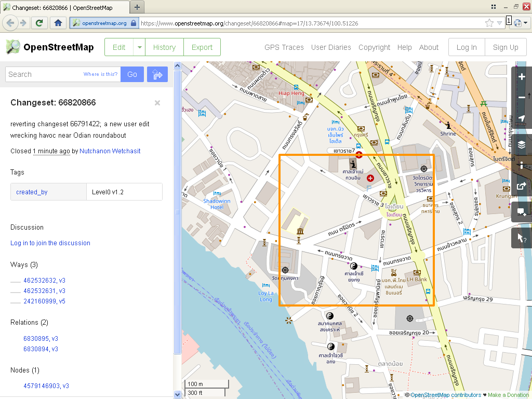Open the History tab
Screen dimensions: 532x399
click(164, 47)
